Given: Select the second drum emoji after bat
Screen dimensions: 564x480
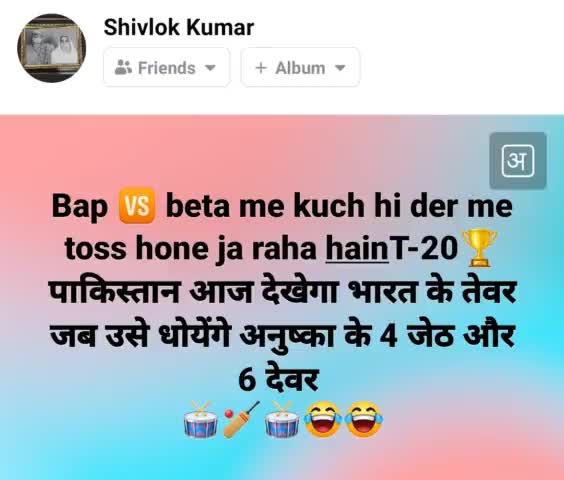Looking at the screenshot, I should 282,420.
